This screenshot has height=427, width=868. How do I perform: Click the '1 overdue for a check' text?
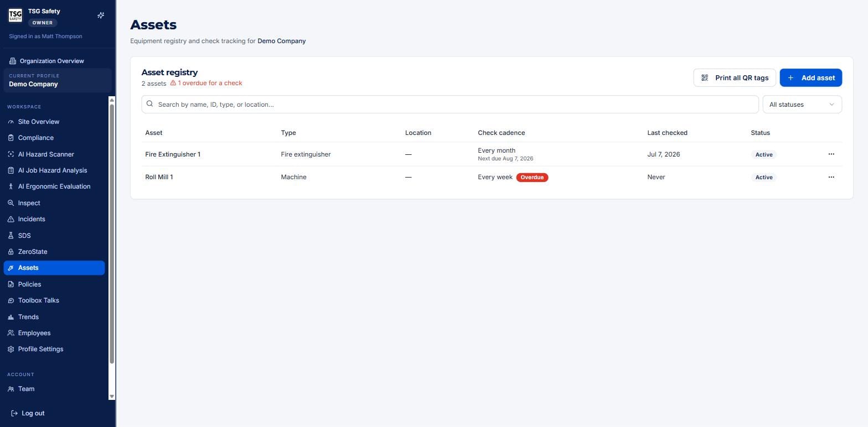pyautogui.click(x=210, y=83)
